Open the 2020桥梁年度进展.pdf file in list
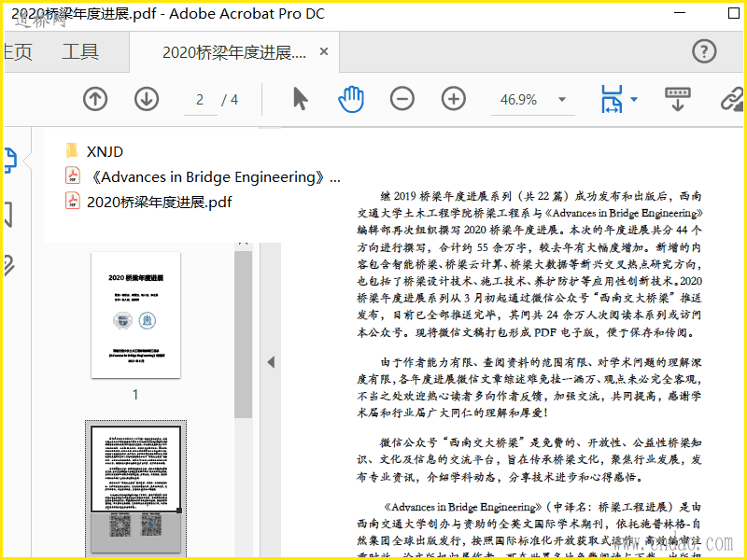The height and width of the screenshot is (560, 747). tap(159, 202)
